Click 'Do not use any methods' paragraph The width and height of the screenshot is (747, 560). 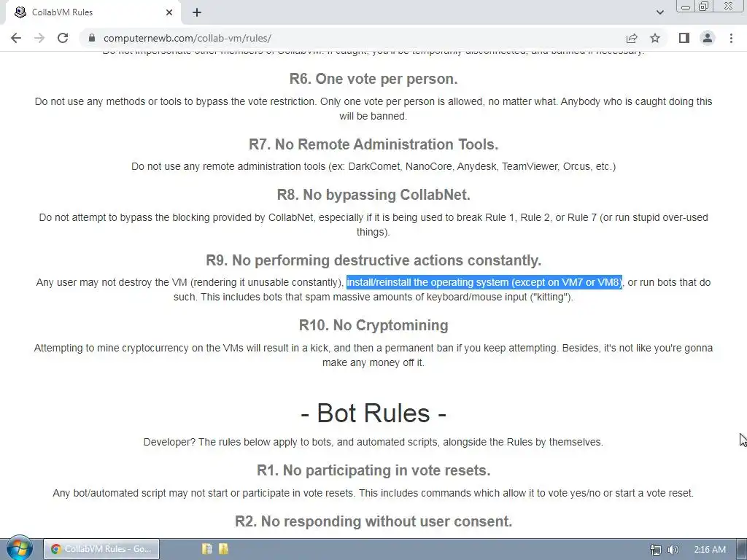373,109
